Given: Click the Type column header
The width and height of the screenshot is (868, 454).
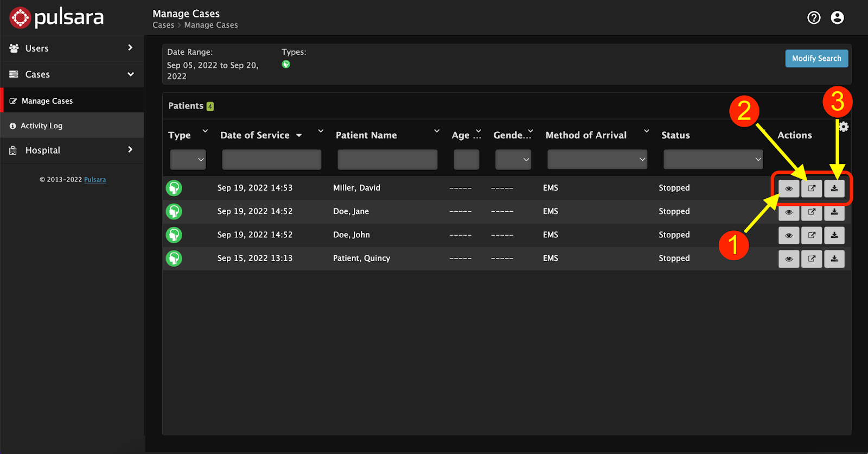Looking at the screenshot, I should [180, 135].
